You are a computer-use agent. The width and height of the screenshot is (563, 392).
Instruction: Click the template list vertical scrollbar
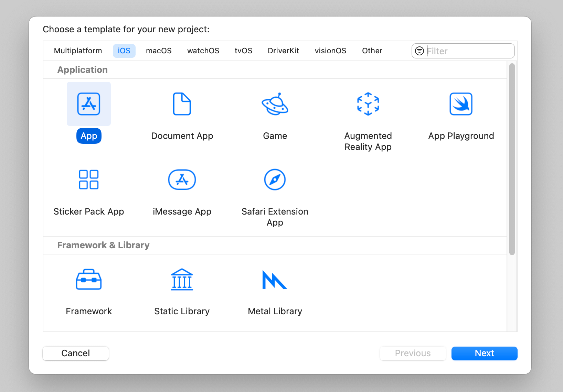tap(512, 159)
